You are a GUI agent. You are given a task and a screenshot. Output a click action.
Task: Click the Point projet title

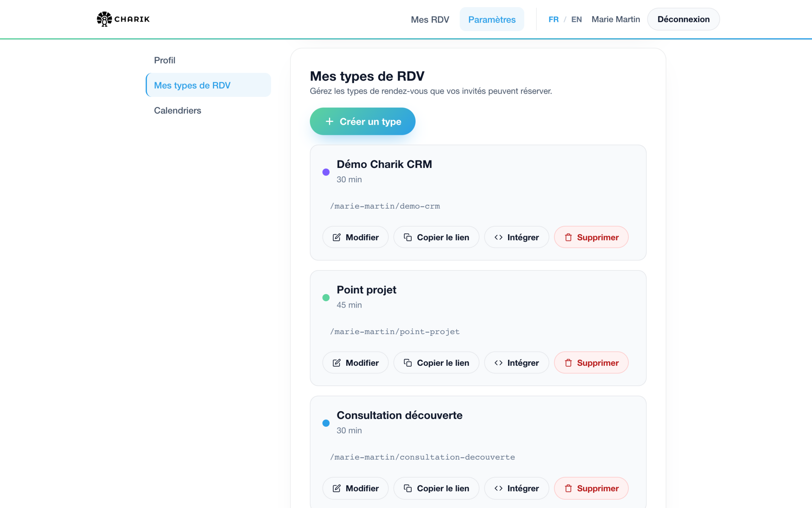click(366, 290)
